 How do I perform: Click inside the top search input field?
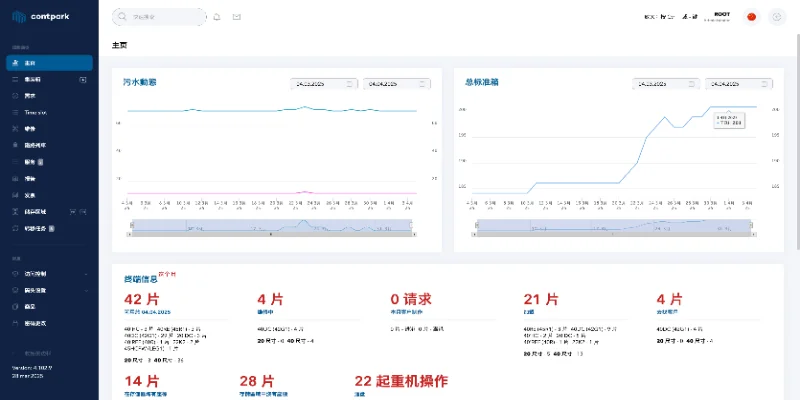(x=165, y=17)
